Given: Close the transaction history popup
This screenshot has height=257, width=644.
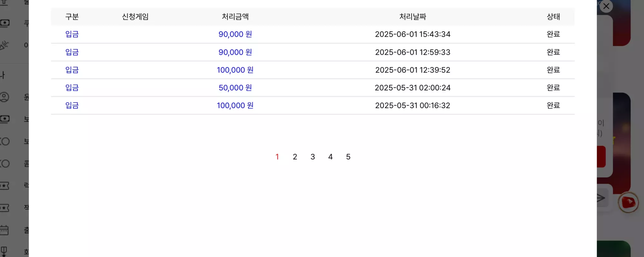Looking at the screenshot, I should pos(606,6).
